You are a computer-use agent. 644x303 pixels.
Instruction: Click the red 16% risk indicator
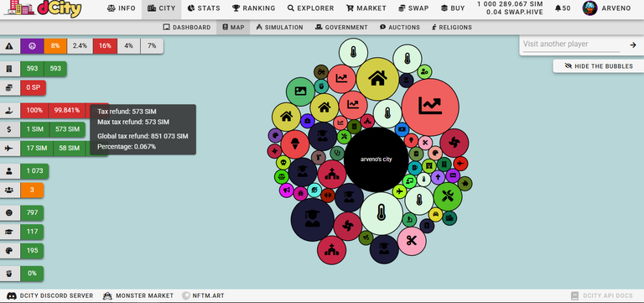pyautogui.click(x=105, y=46)
